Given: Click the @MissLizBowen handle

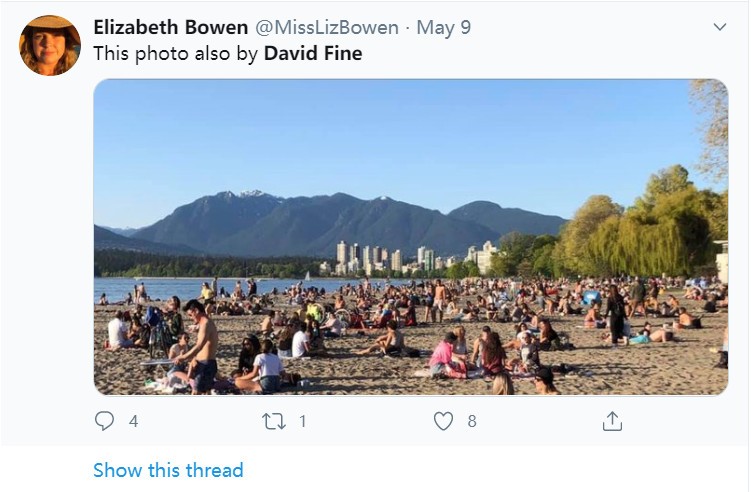Looking at the screenshot, I should [327, 27].
